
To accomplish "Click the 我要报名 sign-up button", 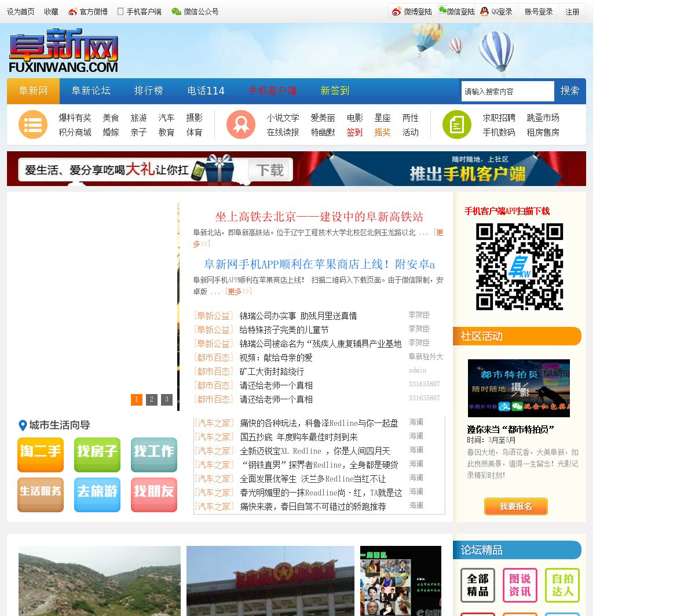I will [x=516, y=506].
